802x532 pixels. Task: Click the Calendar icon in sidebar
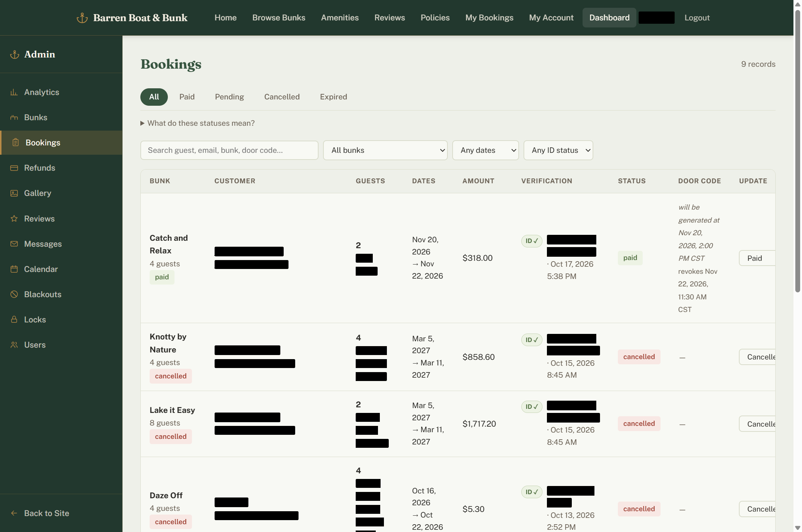point(14,269)
